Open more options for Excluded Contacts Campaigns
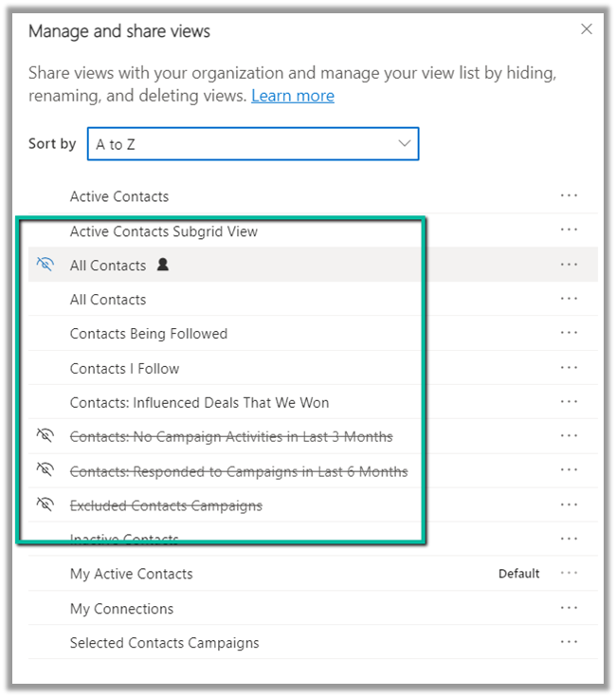Image resolution: width=616 pixels, height=697 pixels. point(569,504)
